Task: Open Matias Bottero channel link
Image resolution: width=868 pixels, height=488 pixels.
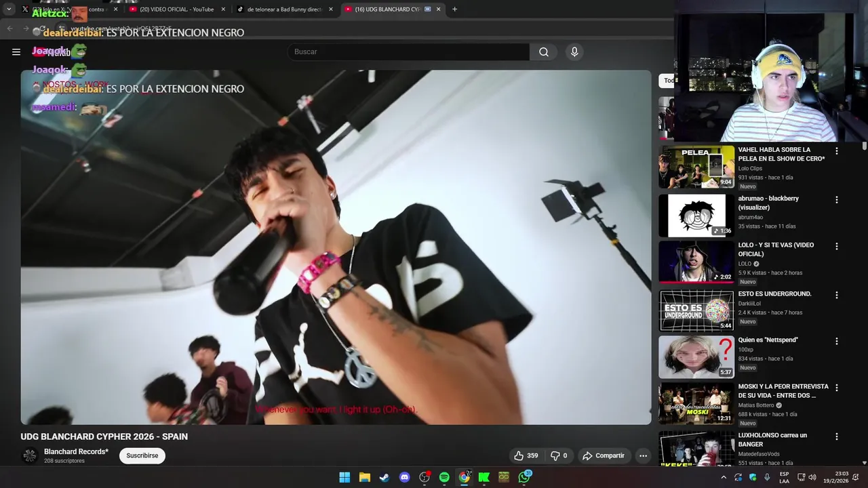Action: click(x=756, y=405)
